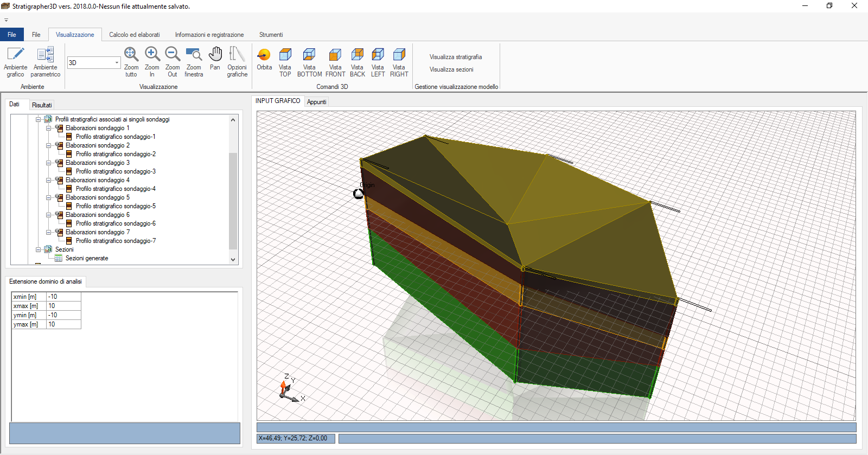
Task: Open the blue File menu button
Action: [12, 35]
